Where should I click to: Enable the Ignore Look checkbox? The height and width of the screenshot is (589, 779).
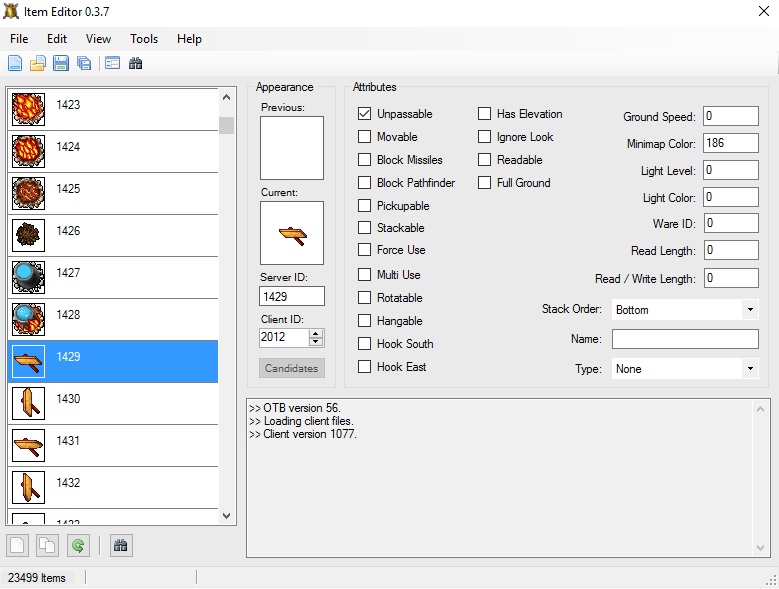(484, 137)
